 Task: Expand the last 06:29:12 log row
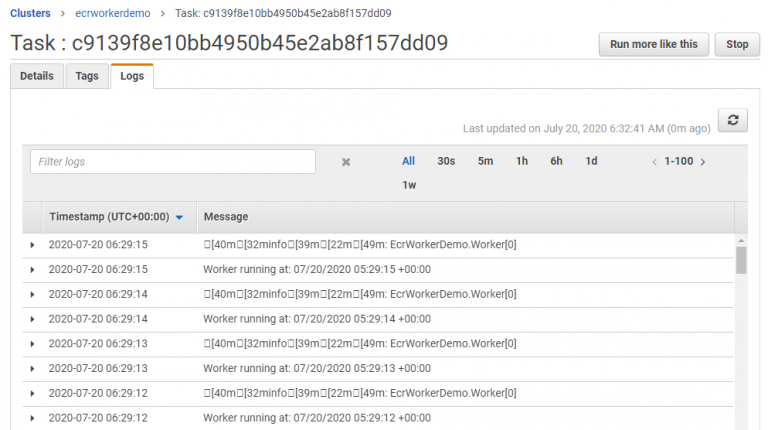click(x=33, y=418)
